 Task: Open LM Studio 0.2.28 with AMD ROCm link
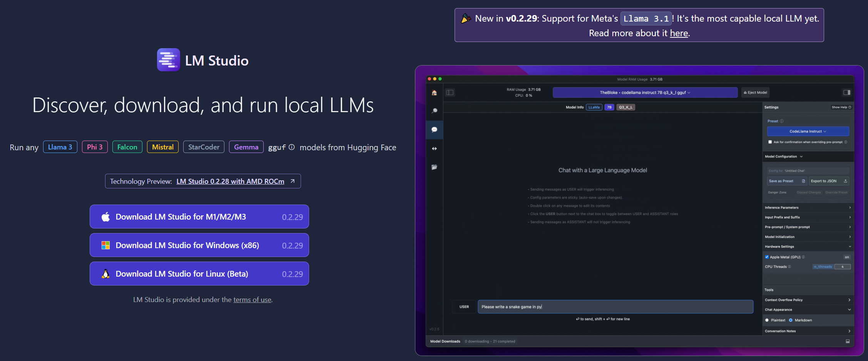pos(230,181)
